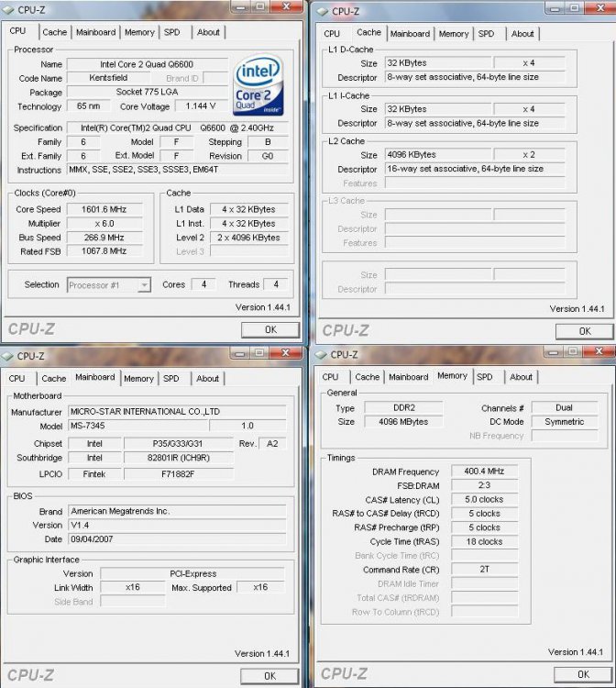This screenshot has height=688, width=616.
Task: Close the bottom-left CPU-Z window
Action: [x=285, y=353]
